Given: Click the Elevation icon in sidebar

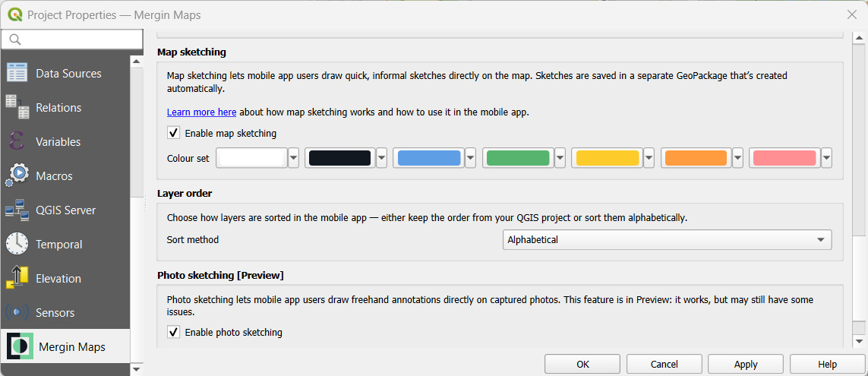Looking at the screenshot, I should click(x=17, y=278).
